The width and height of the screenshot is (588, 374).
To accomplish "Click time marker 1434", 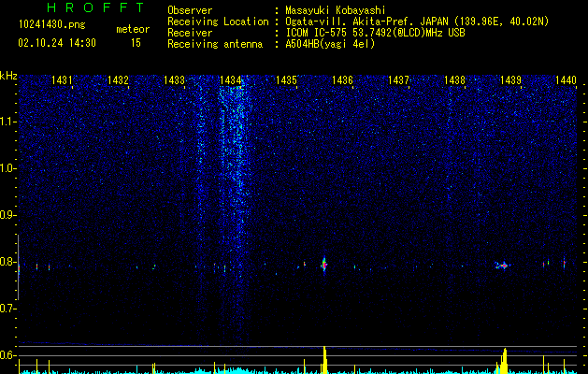I will click(230, 79).
